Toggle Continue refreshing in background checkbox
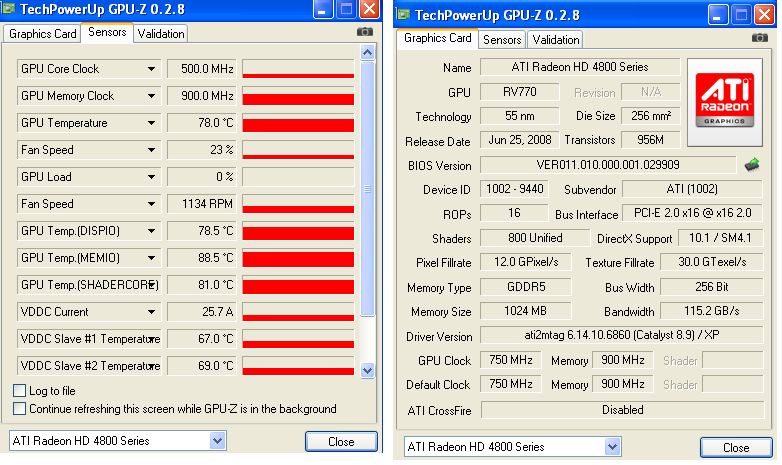782x465 pixels. coord(19,409)
